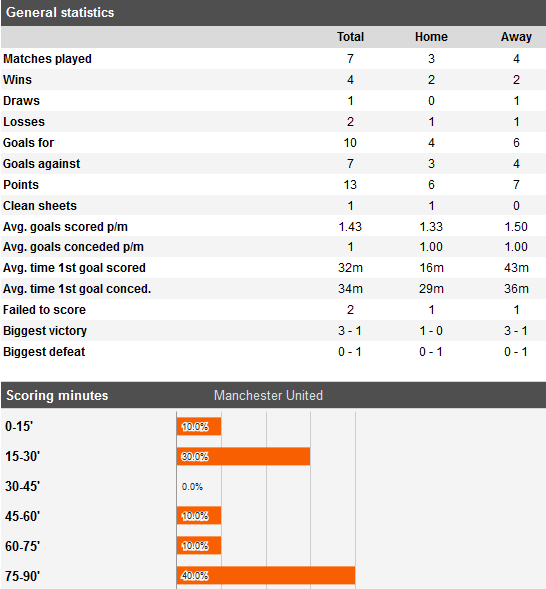Click the Points row label
This screenshot has height=589, width=546.
[21, 185]
